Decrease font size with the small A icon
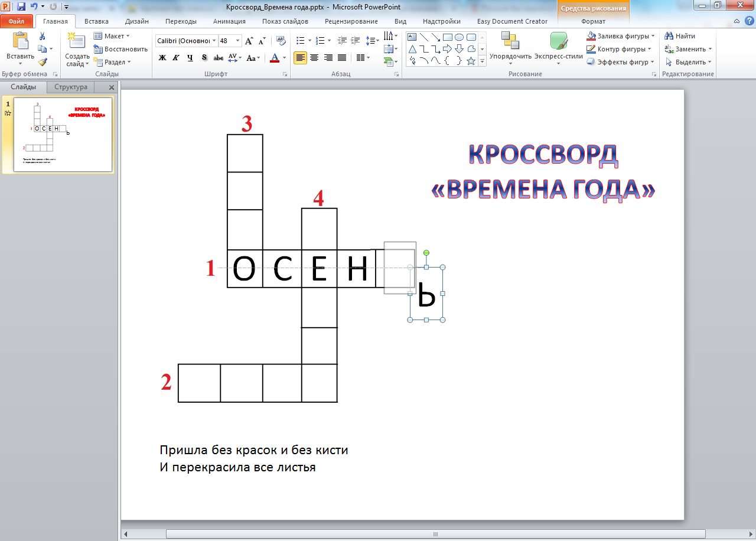 262,41
